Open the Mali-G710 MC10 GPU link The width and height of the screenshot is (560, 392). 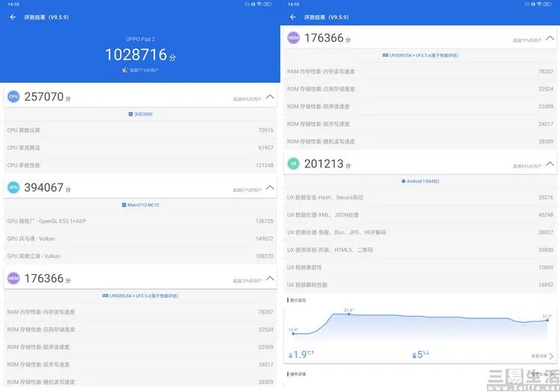pos(140,205)
